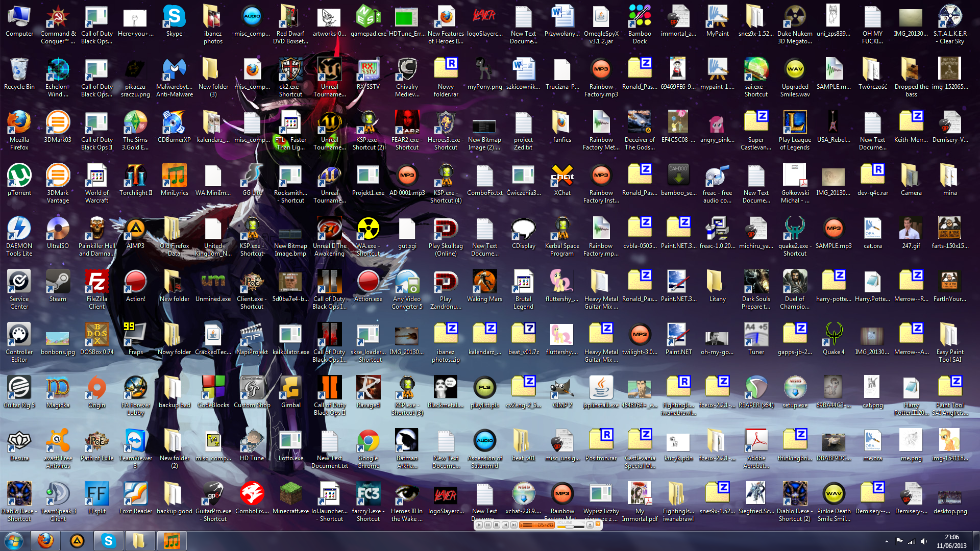Open DOSBox 0.74 shortcut
Viewport: 980px width, 551px height.
pos(96,339)
